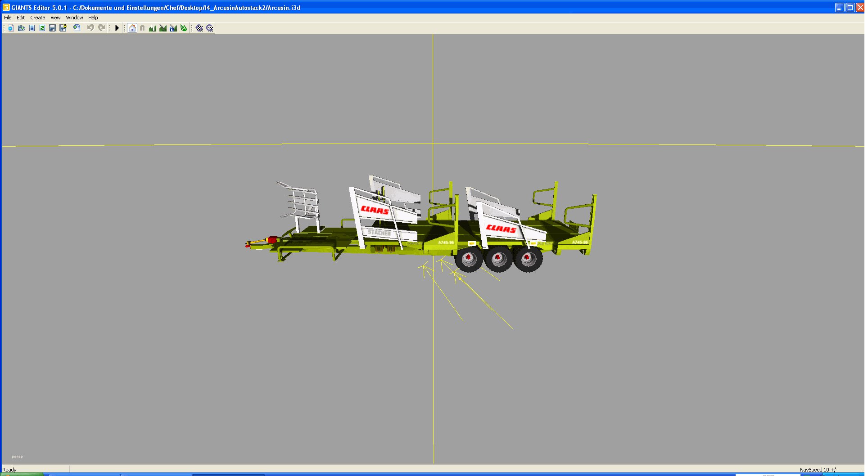Minimize the GIANTS Editor window

click(x=840, y=7)
